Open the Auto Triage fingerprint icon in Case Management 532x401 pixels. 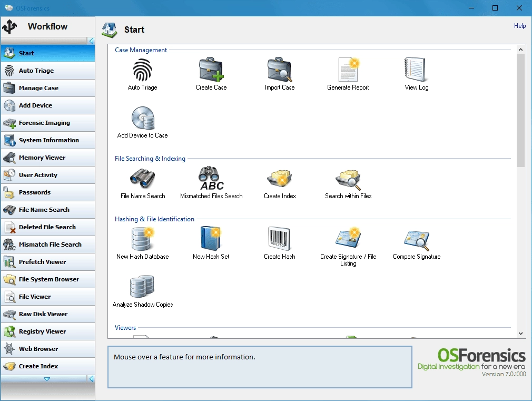[x=143, y=70]
